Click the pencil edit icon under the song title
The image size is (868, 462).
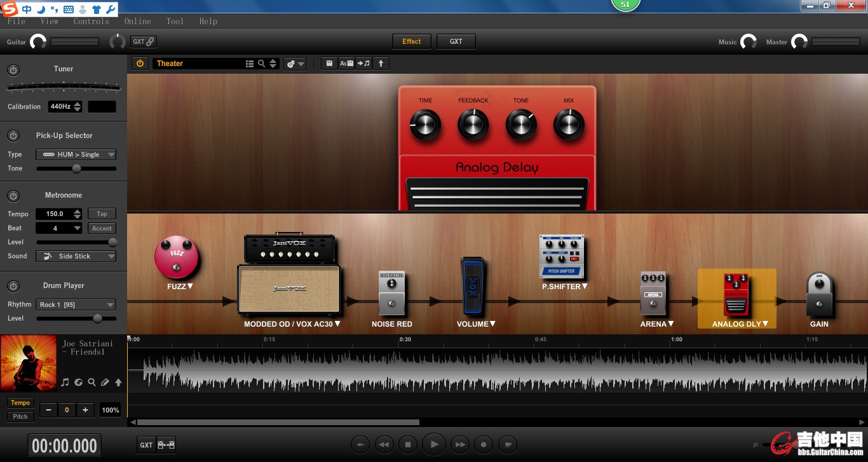105,383
